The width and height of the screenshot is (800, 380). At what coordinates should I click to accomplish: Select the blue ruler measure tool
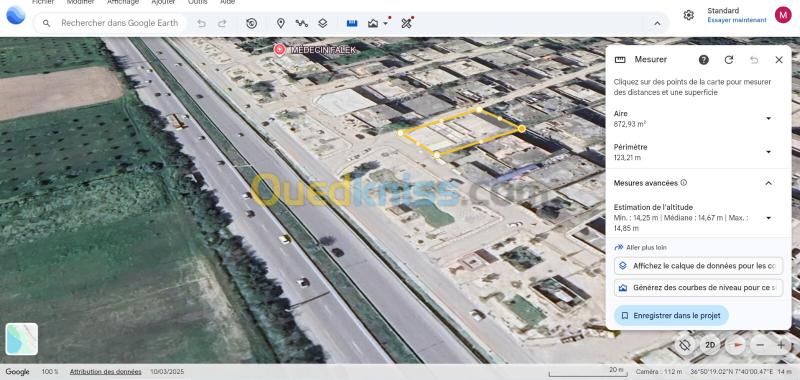click(352, 23)
